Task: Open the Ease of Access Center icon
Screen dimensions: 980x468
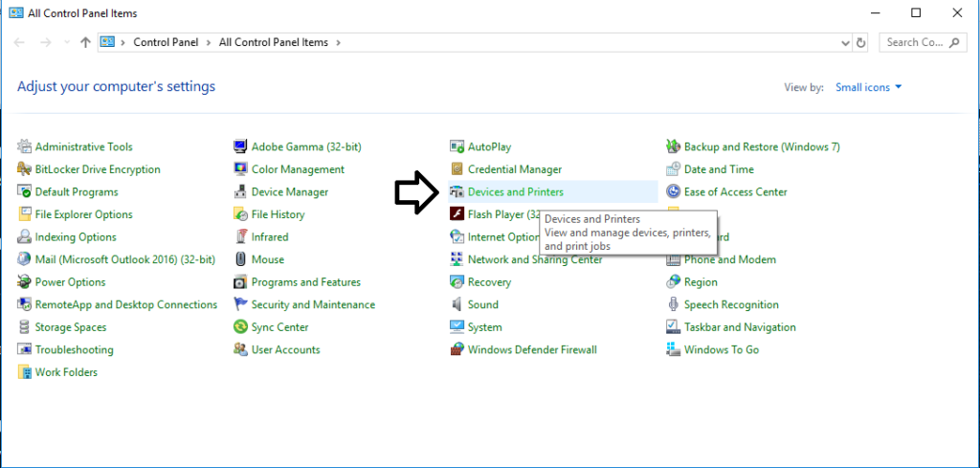Action: 673,191
